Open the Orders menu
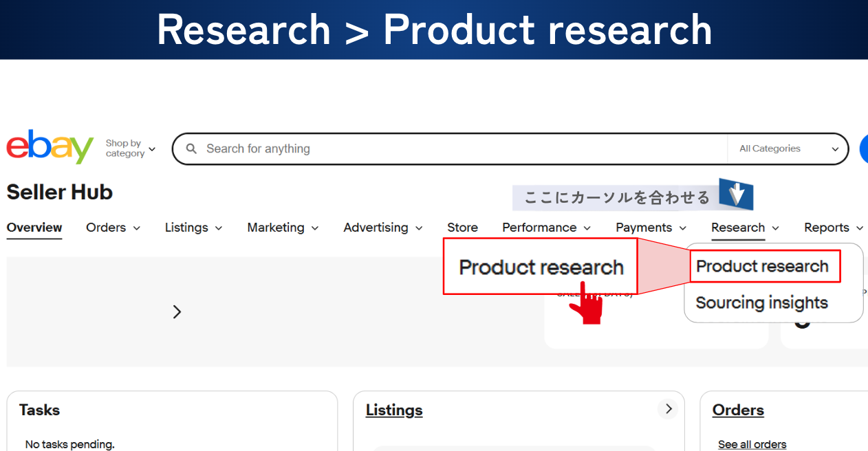Screen dimensions: 868x451 pyautogui.click(x=113, y=228)
